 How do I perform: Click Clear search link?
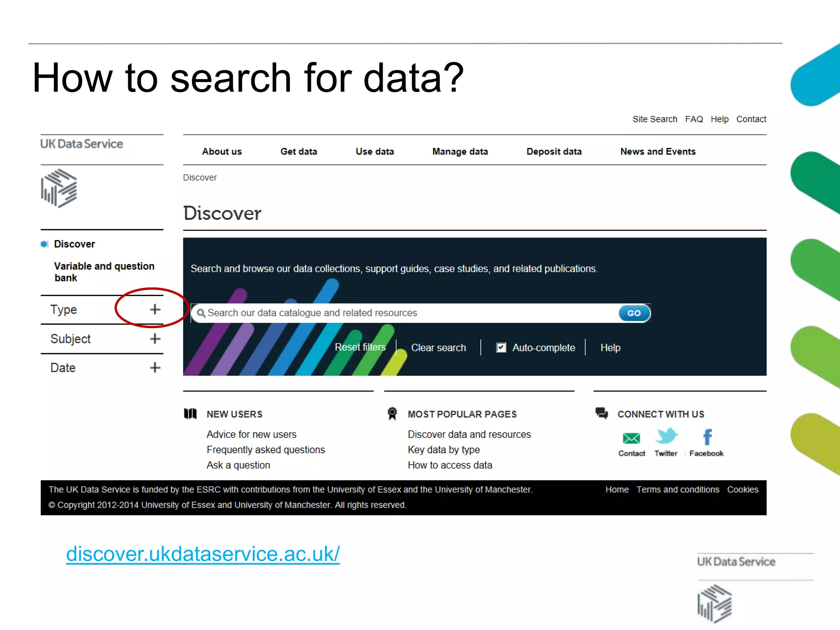[x=438, y=348]
